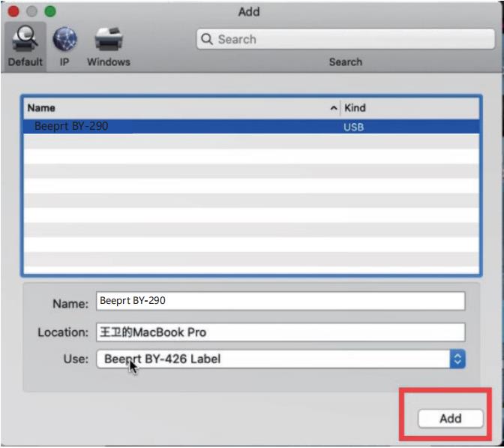The height and width of the screenshot is (448, 504).
Task: Click the Use dropdown blue stepper arrows
Action: coord(457,359)
